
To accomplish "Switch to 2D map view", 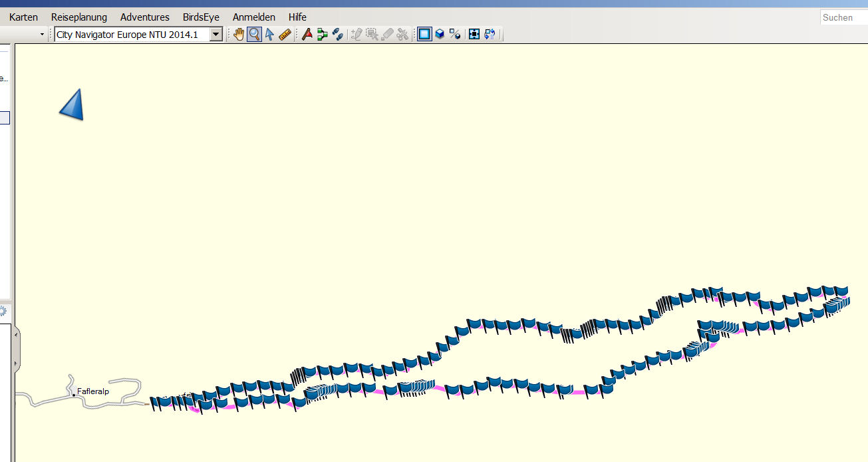I will tap(424, 35).
